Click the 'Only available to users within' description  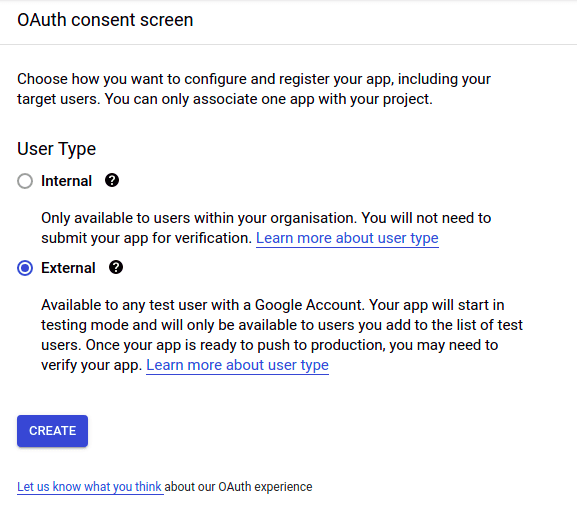[x=266, y=228]
